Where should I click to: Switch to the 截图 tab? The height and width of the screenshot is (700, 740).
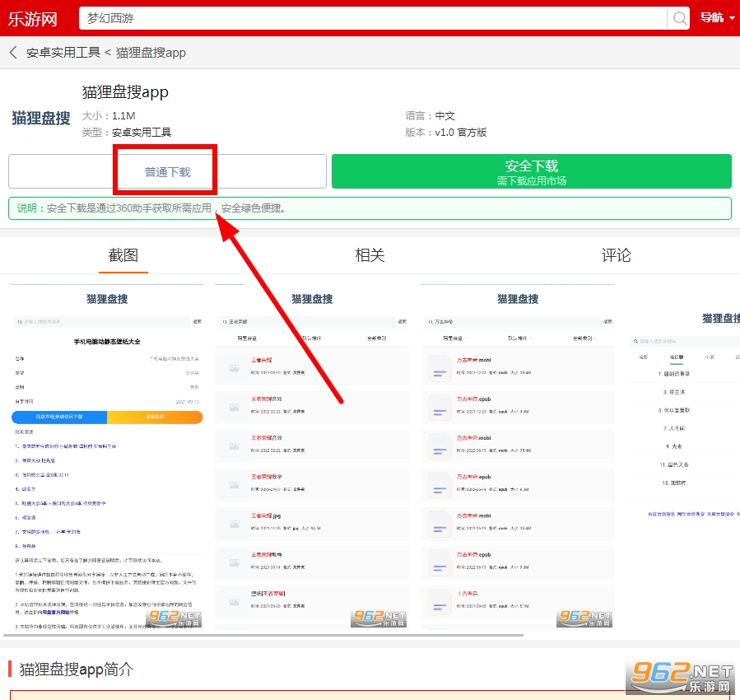(123, 255)
